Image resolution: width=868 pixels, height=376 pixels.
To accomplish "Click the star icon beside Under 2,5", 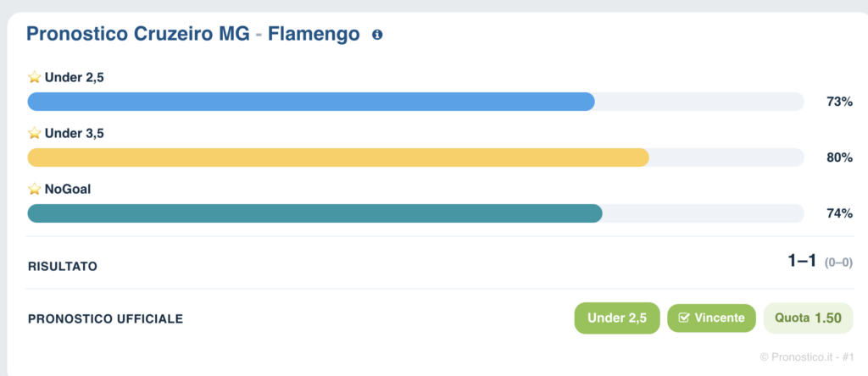I will coord(34,77).
